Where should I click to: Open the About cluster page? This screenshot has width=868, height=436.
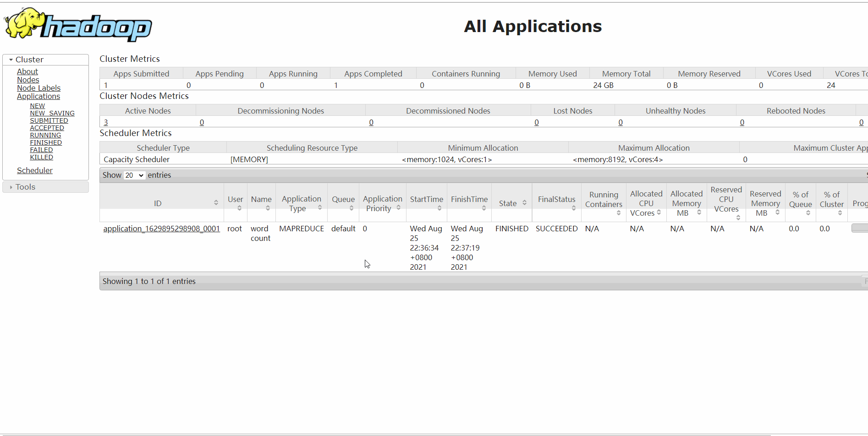[27, 71]
